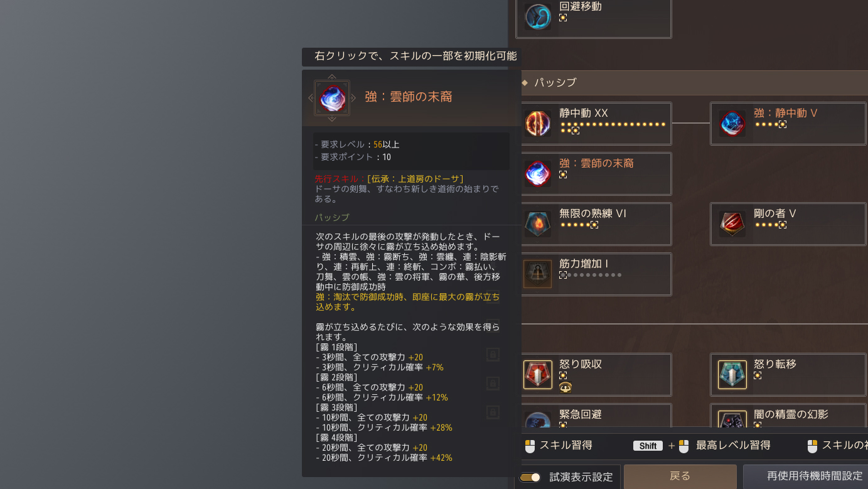Select the 怒り転移 skill icon

(x=732, y=375)
